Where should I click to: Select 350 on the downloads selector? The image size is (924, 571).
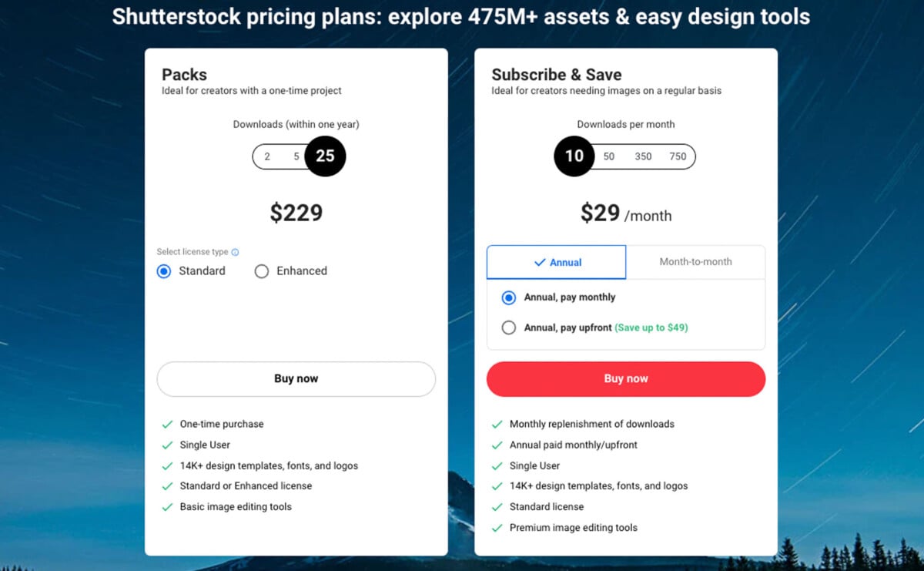click(643, 156)
